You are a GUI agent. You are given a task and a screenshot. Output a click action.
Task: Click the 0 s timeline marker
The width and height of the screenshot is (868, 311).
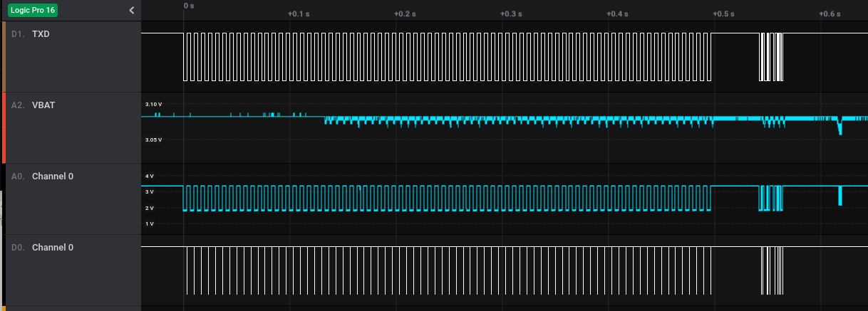189,6
